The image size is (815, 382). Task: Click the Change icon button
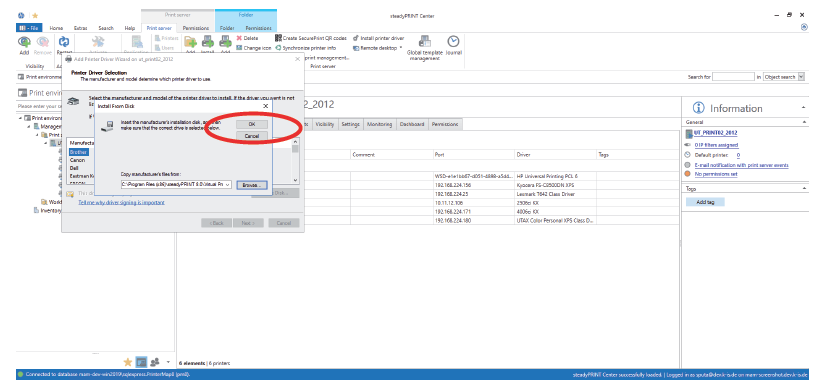(253, 48)
